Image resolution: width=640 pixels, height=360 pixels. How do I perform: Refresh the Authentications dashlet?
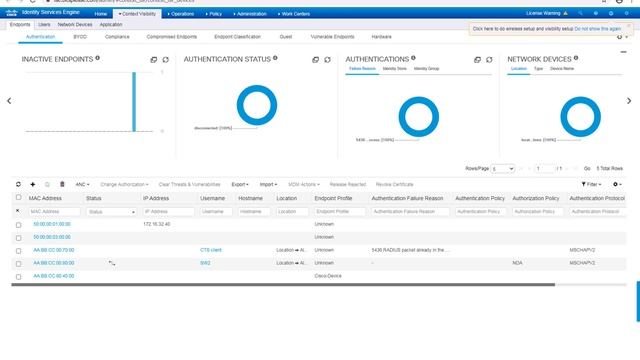click(x=489, y=60)
